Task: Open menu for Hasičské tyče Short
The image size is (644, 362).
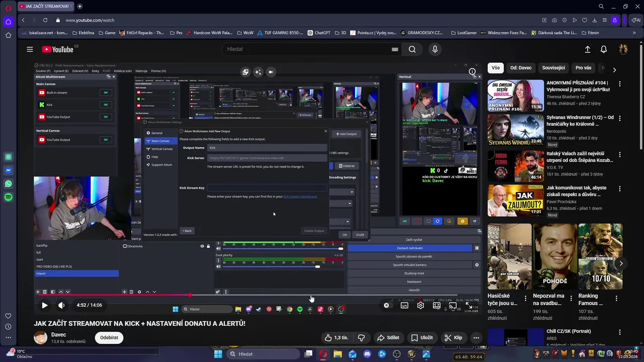Action: 526,299
